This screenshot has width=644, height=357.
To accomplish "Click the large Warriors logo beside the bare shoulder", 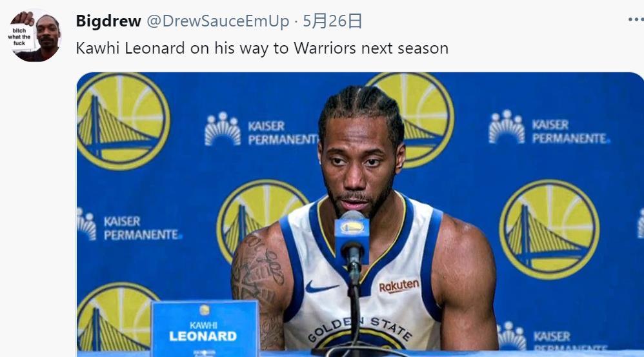I will (x=549, y=230).
